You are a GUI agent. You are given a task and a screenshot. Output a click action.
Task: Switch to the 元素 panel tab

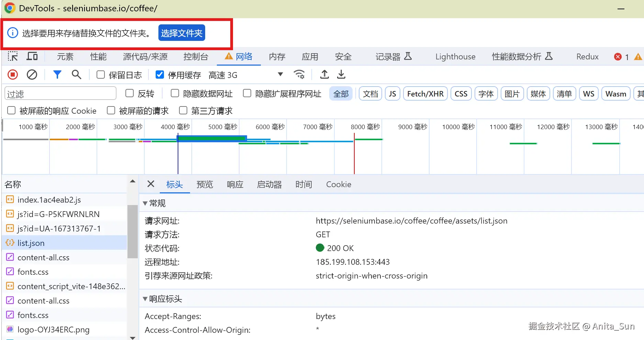(x=65, y=57)
